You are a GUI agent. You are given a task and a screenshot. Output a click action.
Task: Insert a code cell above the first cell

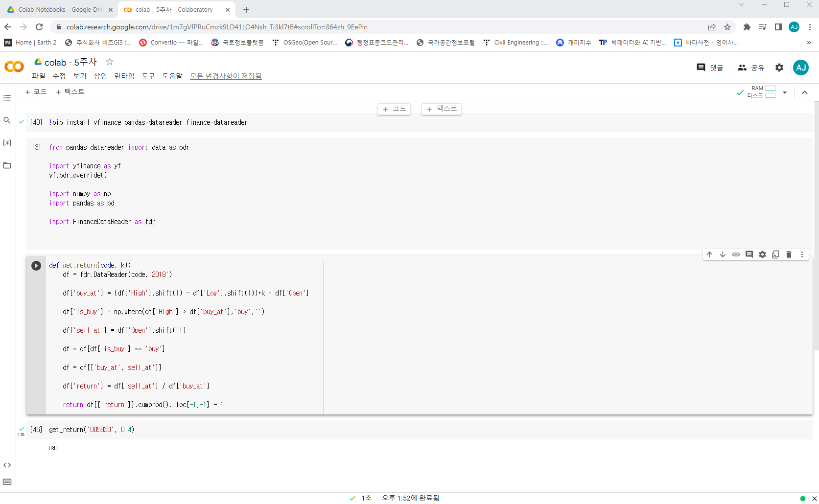tap(394, 109)
